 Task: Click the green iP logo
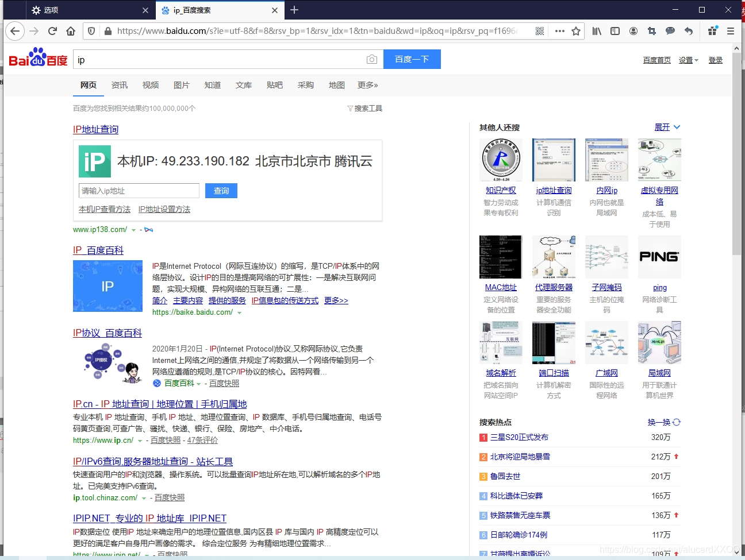pos(95,161)
